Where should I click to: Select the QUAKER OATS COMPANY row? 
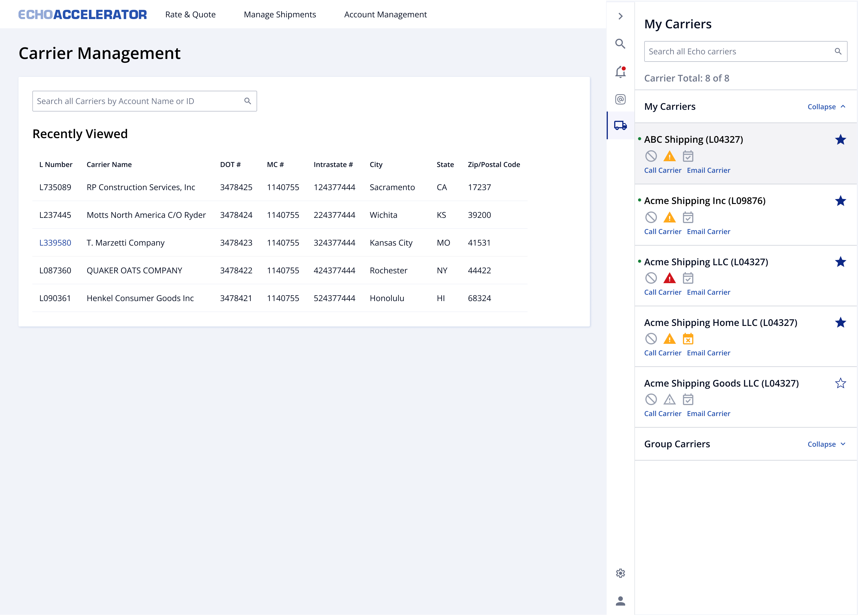tap(280, 270)
